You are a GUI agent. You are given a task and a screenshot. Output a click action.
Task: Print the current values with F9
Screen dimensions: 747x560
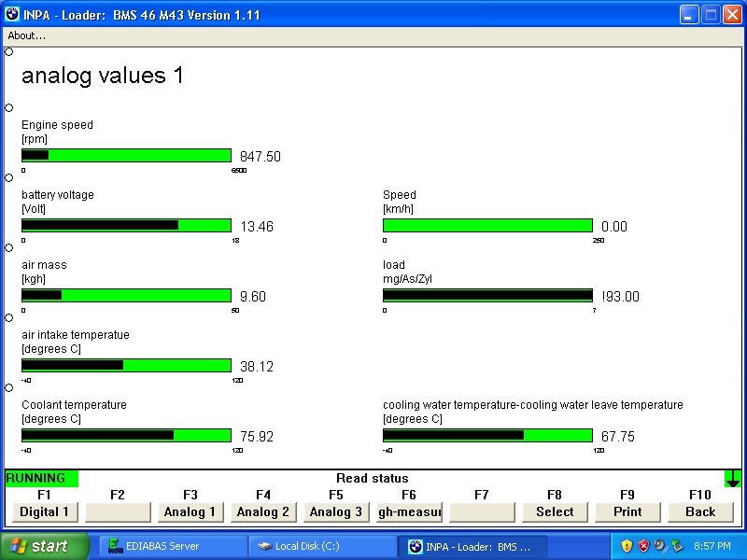click(x=627, y=511)
